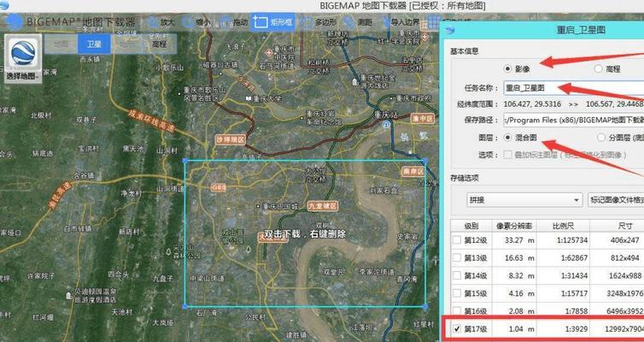Screen dimensions: 644x342
Task: Toggle the 叠加标注图层 option checkbox
Action: tap(508, 155)
